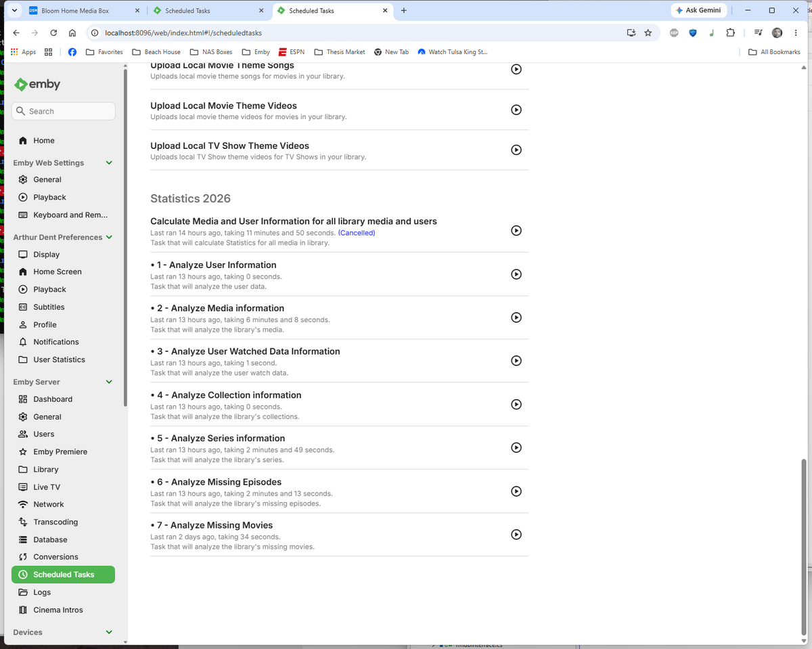Image resolution: width=812 pixels, height=649 pixels.
Task: Run the Analyze Missing Episodes task
Action: pyautogui.click(x=516, y=491)
